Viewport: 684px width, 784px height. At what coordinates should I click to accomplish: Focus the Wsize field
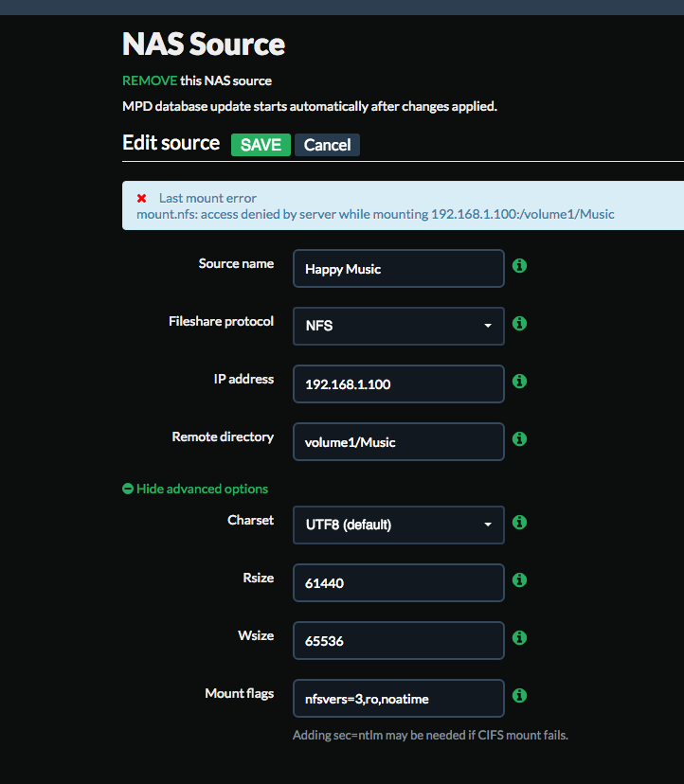pyautogui.click(x=398, y=641)
